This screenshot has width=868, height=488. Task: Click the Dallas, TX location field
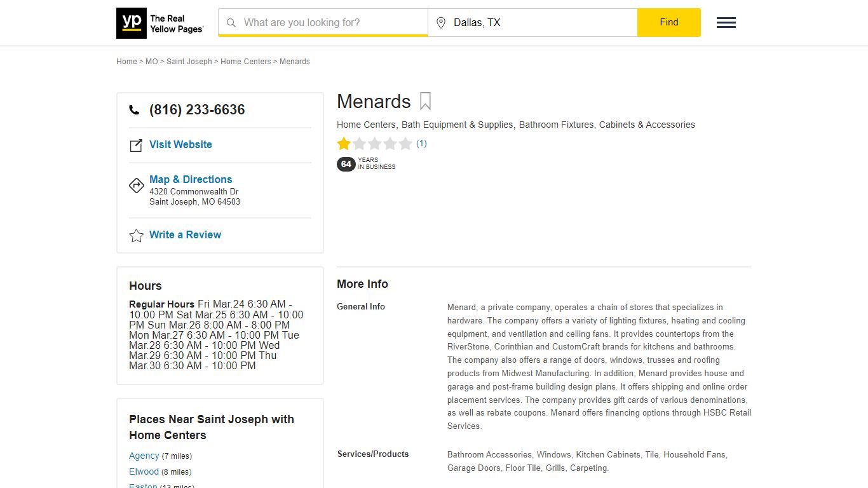coord(532,23)
